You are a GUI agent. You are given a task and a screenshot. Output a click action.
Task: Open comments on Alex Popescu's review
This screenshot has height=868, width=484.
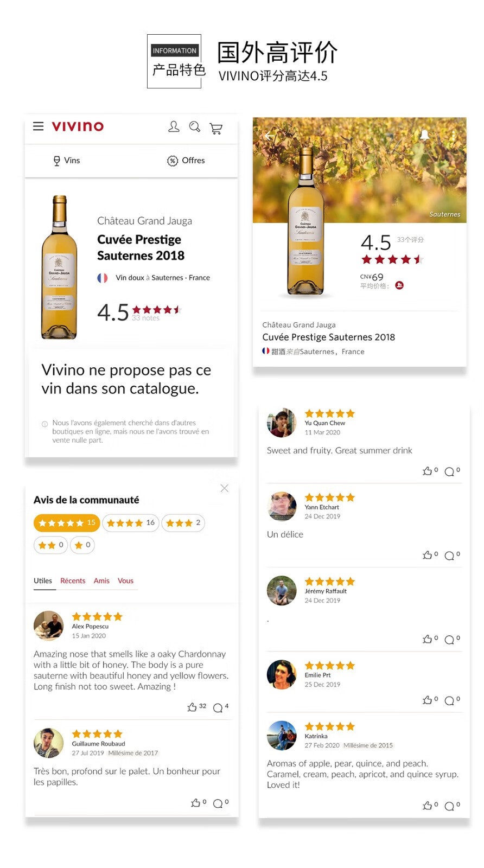pos(218,707)
